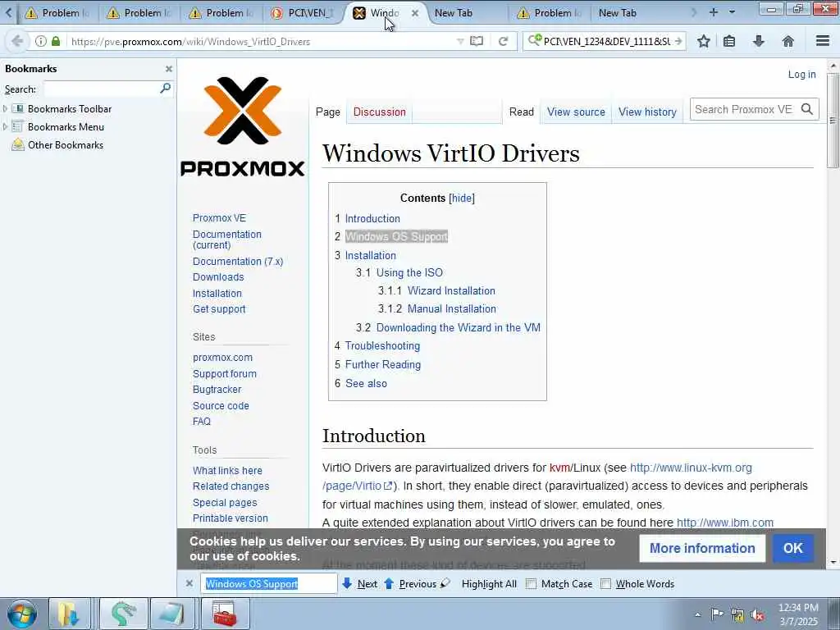Click the page vertical scrollbar thumb

pyautogui.click(x=833, y=121)
